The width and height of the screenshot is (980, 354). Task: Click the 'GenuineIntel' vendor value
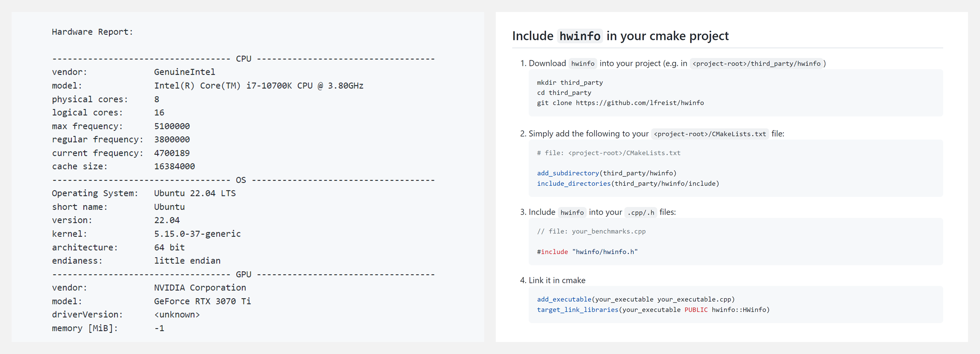tap(185, 72)
